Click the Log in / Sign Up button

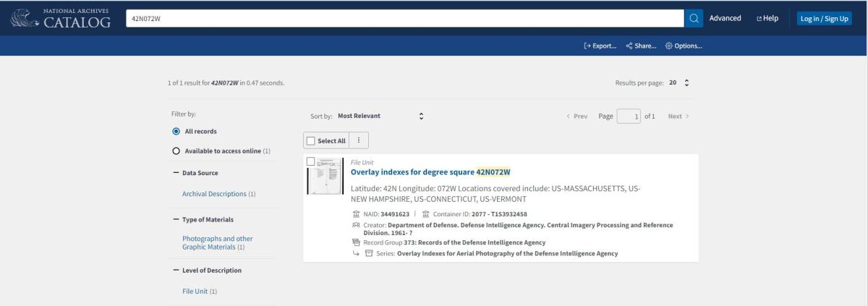825,18
